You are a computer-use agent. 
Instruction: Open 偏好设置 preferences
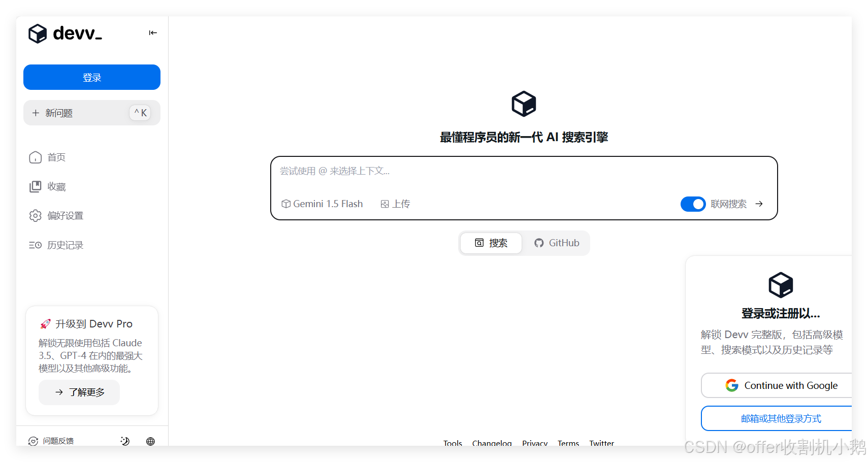56,216
